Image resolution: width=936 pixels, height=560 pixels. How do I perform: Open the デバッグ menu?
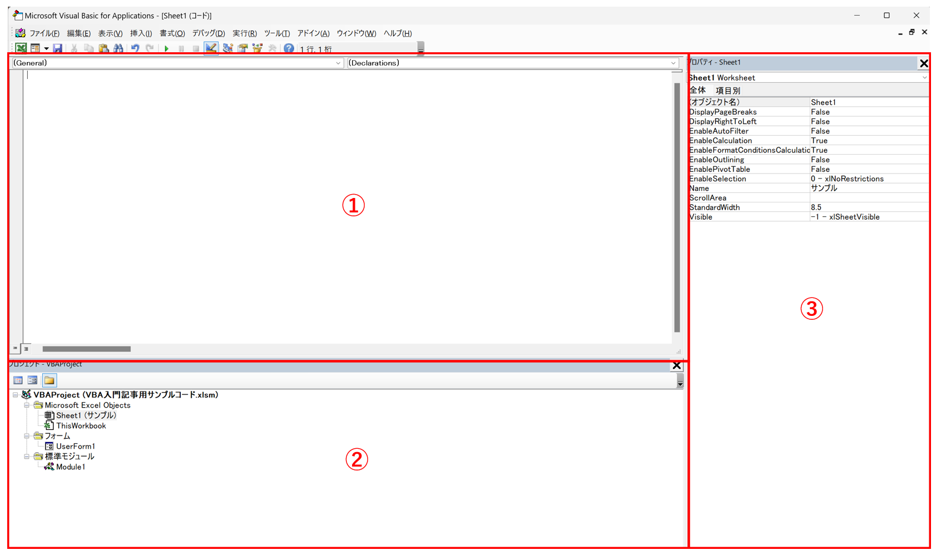click(x=208, y=33)
